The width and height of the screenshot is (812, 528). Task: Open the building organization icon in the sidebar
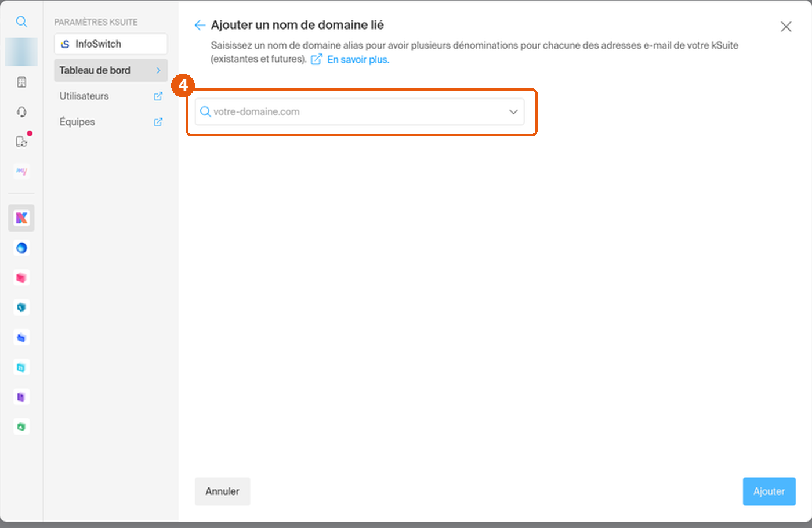[21, 82]
